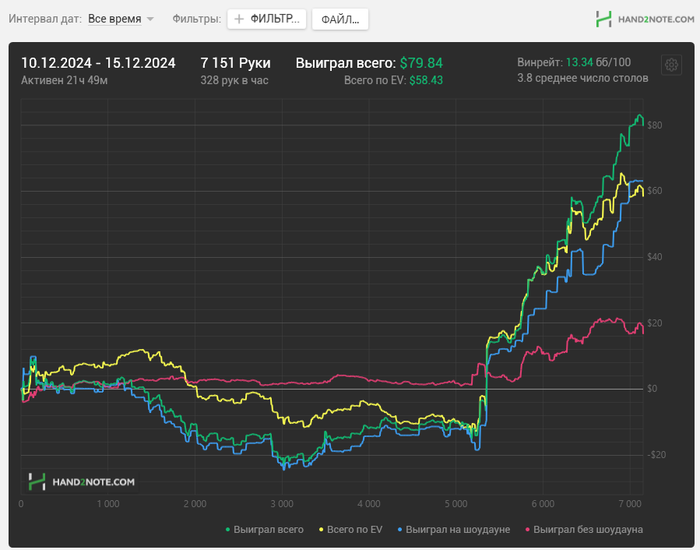Toggle the 'Выиграл на шоудауне' legend series
700x550 pixels.
454,529
